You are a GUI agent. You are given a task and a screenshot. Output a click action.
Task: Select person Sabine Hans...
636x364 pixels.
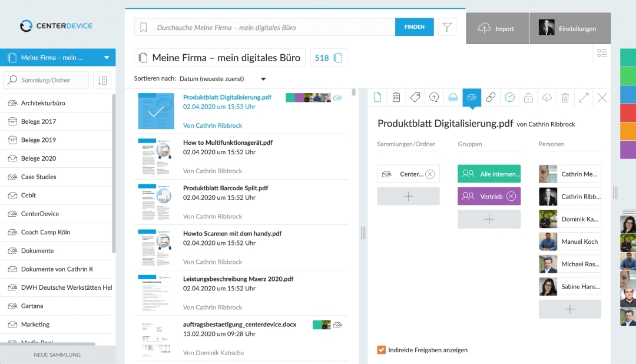pyautogui.click(x=570, y=286)
